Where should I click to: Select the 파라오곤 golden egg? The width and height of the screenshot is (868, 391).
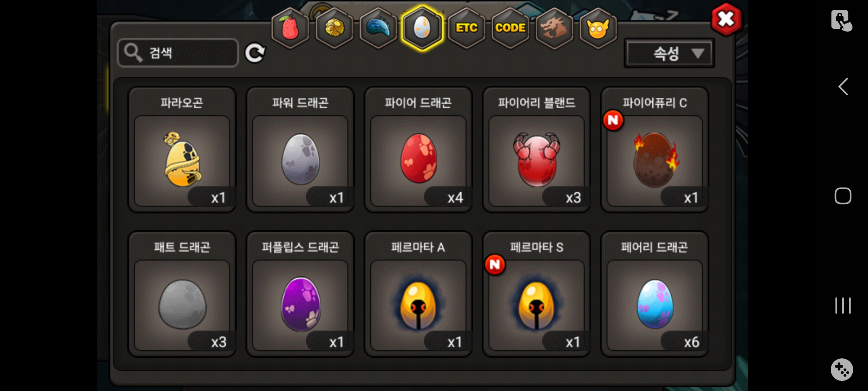(182, 150)
